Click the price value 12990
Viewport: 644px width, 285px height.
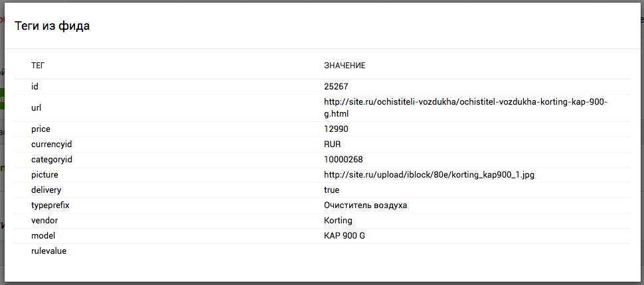[x=336, y=129]
